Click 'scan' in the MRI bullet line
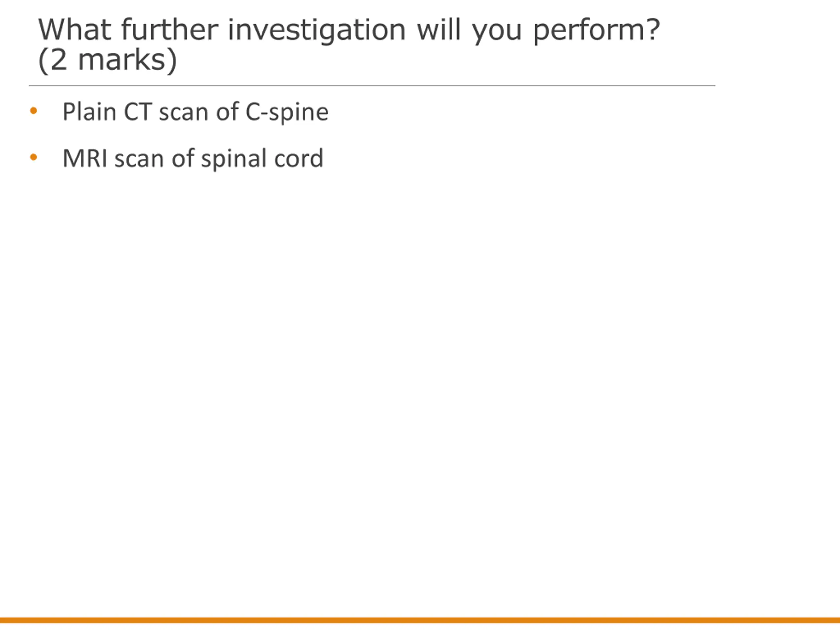Image resolution: width=840 pixels, height=630 pixels. point(139,159)
